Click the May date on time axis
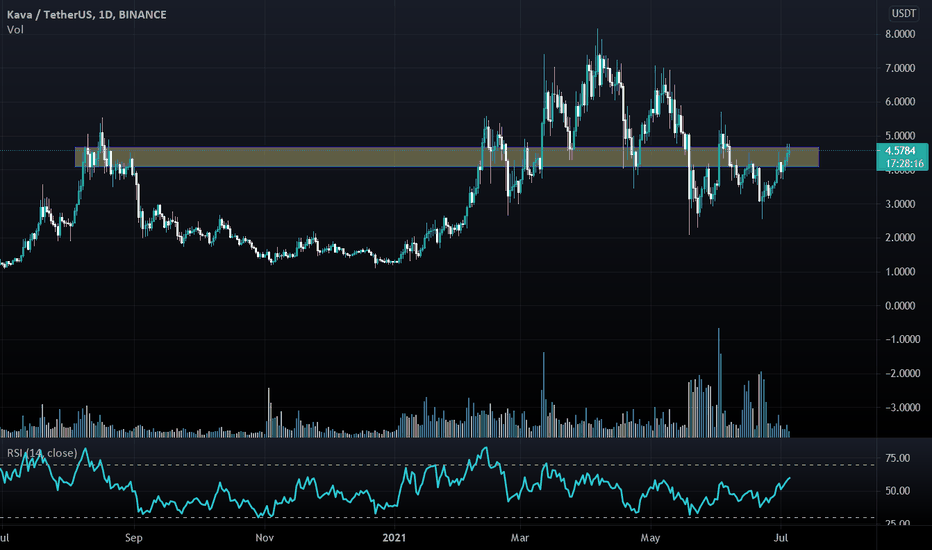 pyautogui.click(x=650, y=538)
